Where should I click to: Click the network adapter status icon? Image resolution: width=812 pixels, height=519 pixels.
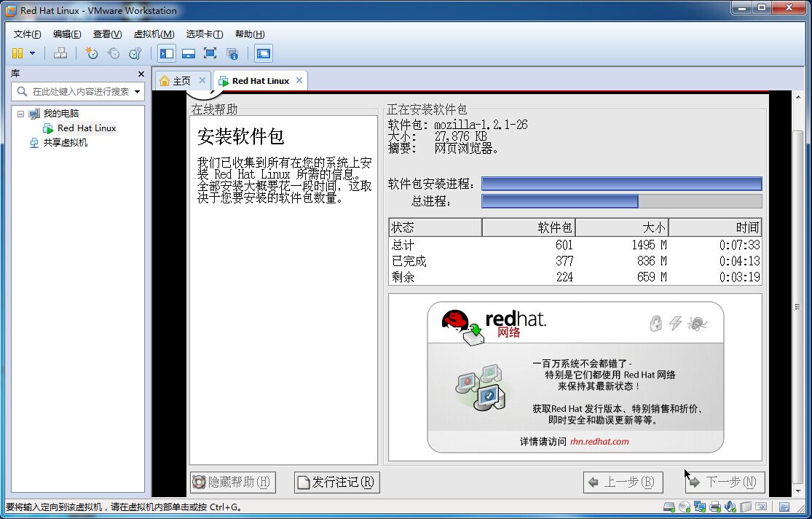(700, 507)
